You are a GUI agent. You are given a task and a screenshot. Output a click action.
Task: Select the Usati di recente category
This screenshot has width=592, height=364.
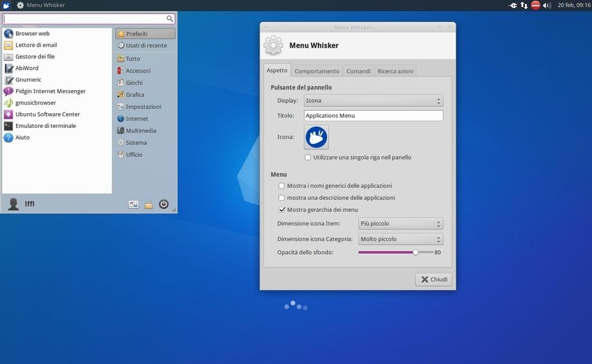click(x=145, y=46)
